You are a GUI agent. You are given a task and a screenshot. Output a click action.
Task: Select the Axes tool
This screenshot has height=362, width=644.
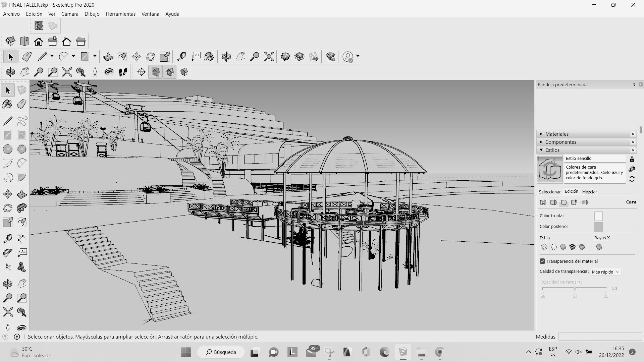tap(8, 267)
